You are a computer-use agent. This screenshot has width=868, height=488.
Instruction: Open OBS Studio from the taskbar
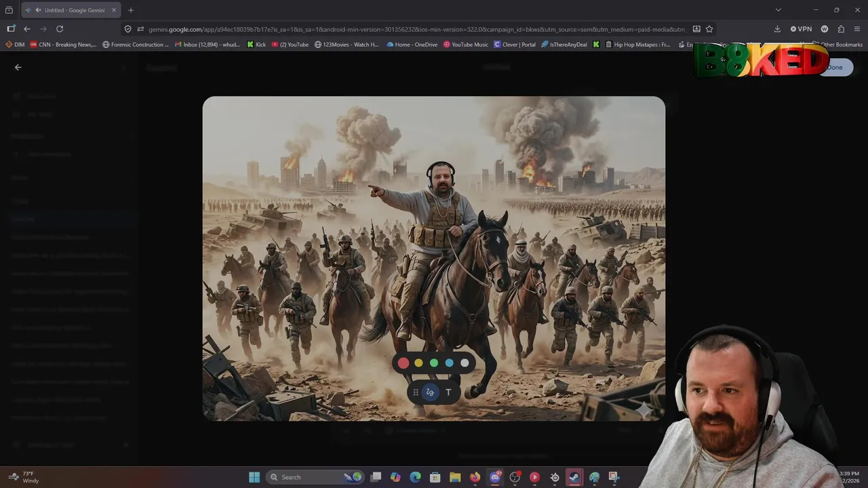515,477
